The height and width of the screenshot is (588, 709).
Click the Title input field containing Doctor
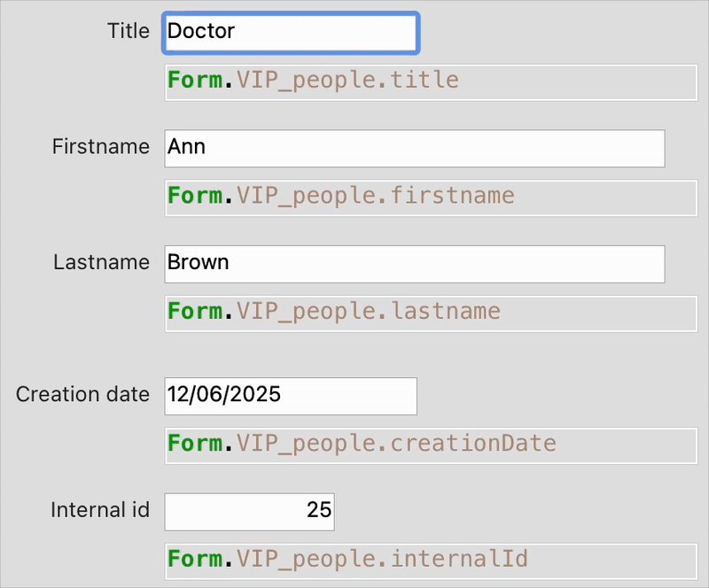tap(291, 32)
